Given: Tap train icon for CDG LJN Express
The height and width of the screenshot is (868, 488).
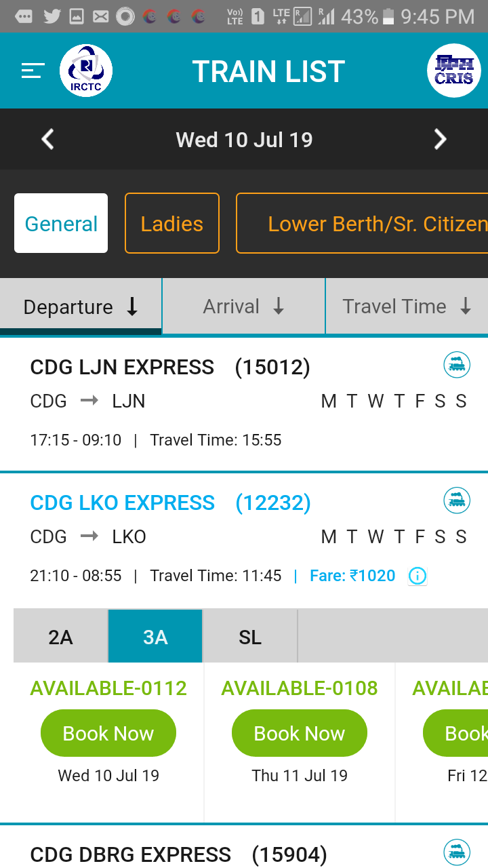Looking at the screenshot, I should click(x=457, y=366).
